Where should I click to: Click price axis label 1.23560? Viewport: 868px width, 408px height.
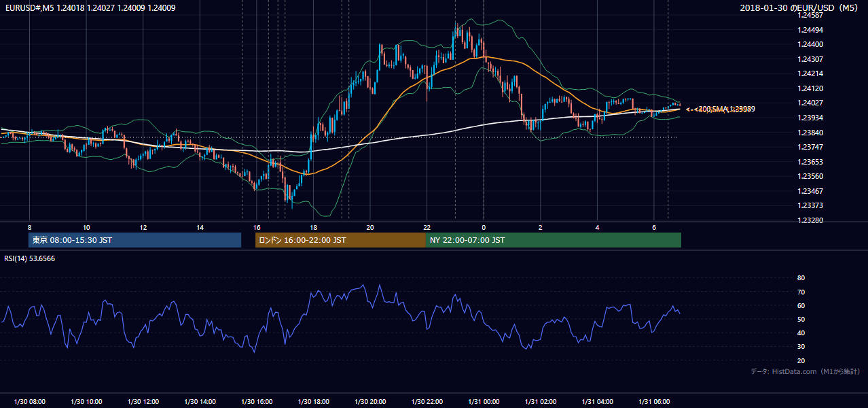(x=810, y=176)
